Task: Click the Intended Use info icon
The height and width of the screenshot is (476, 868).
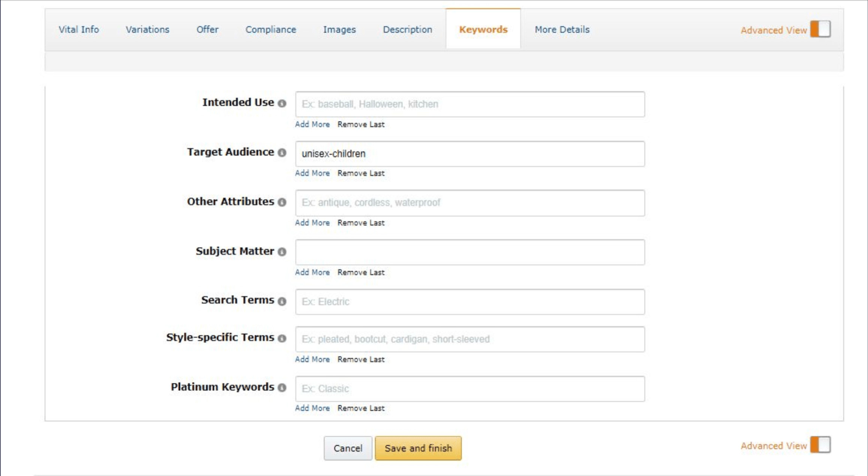Action: click(x=282, y=103)
